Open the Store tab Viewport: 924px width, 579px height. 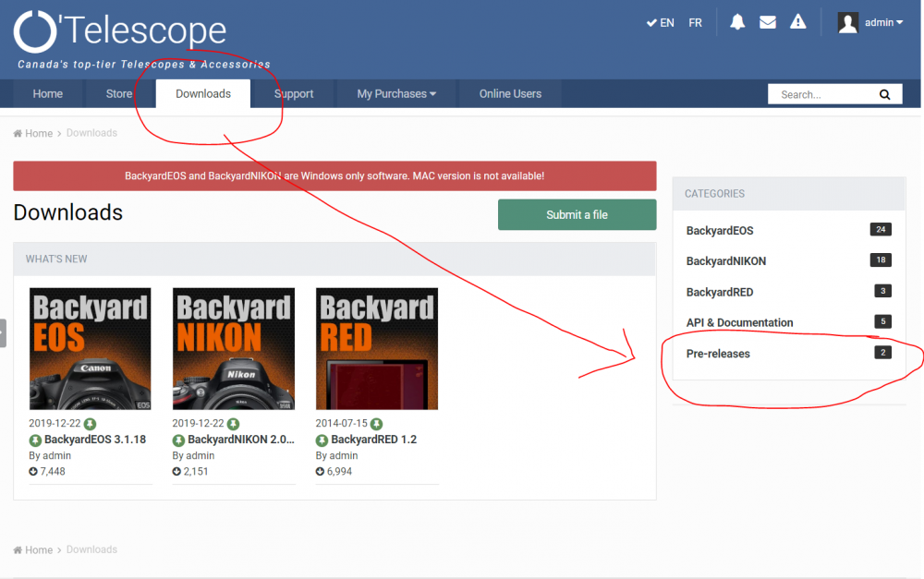coord(119,94)
